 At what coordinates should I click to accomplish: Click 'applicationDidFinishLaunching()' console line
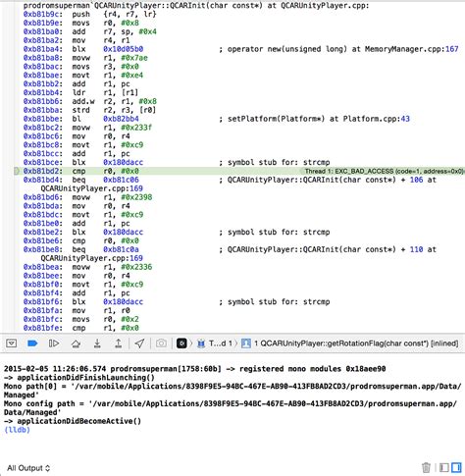coord(79,377)
